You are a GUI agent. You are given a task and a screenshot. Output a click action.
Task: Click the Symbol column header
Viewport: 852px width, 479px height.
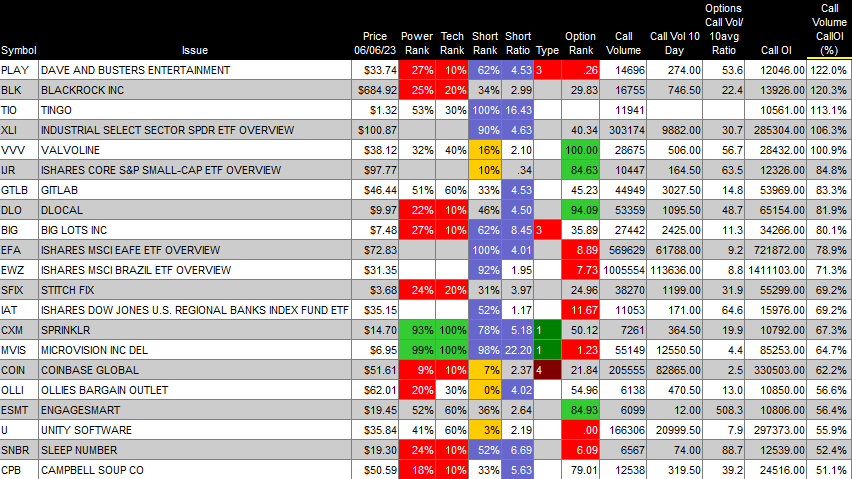(18, 51)
